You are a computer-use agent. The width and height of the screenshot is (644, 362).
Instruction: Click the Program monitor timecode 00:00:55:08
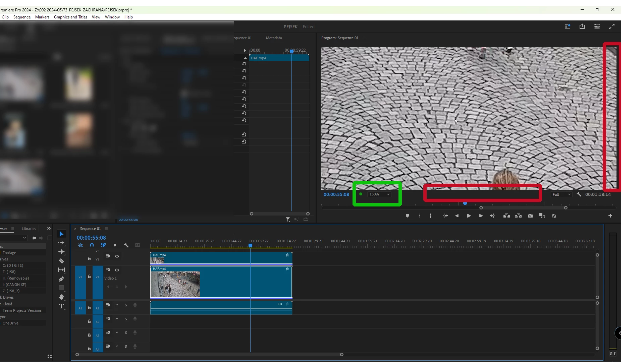click(x=336, y=194)
